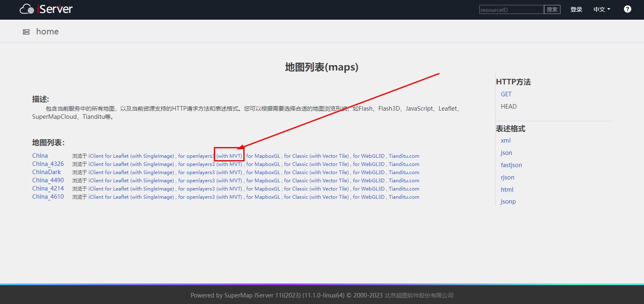Open the home breadcrumb link

click(47, 32)
